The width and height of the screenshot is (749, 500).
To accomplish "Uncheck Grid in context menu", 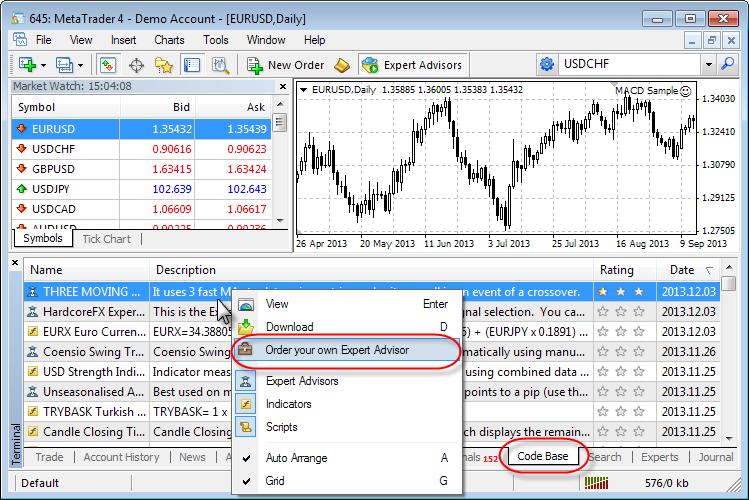I will tap(347, 481).
